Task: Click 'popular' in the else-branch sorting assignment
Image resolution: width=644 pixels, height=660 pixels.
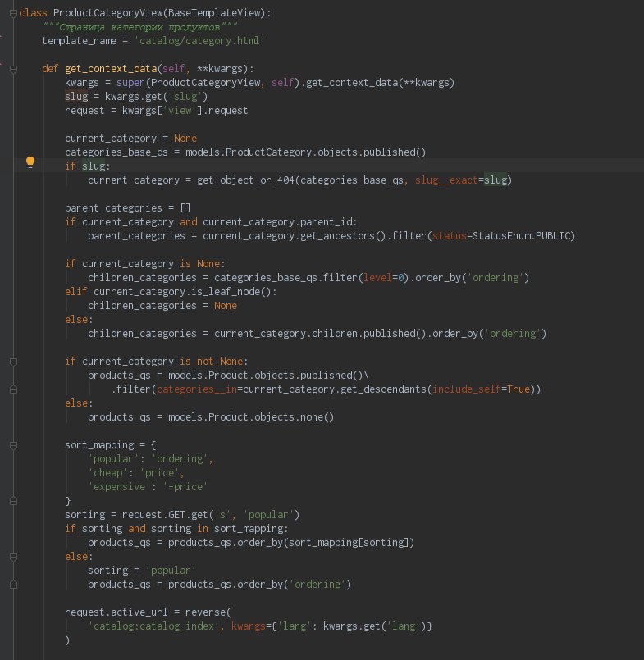Action: pos(171,571)
